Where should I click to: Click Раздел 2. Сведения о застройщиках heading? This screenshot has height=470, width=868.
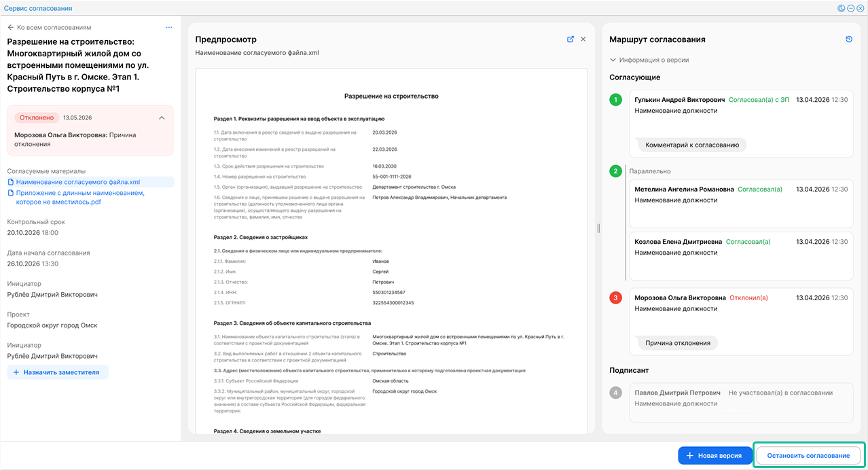click(261, 237)
